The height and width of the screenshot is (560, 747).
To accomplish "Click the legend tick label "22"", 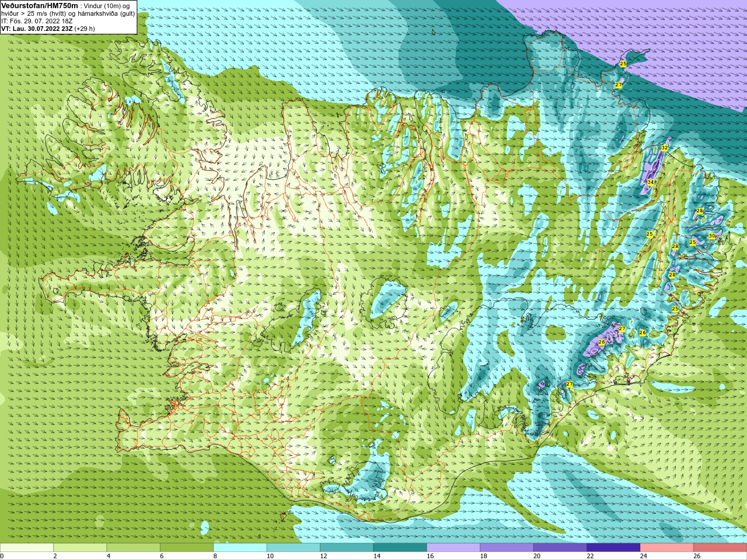I will [590, 556].
